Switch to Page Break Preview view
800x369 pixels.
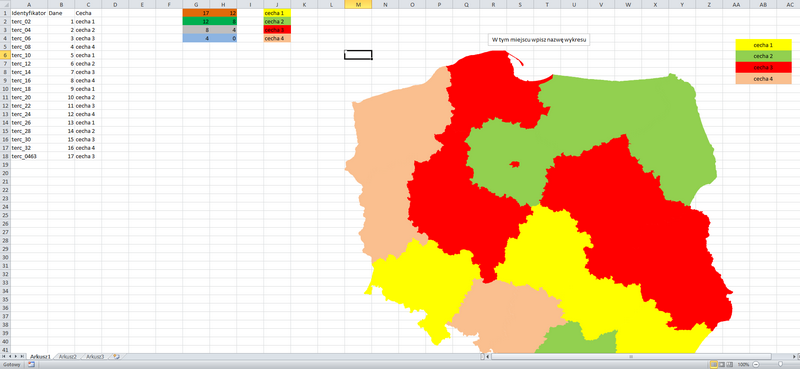click(730, 364)
